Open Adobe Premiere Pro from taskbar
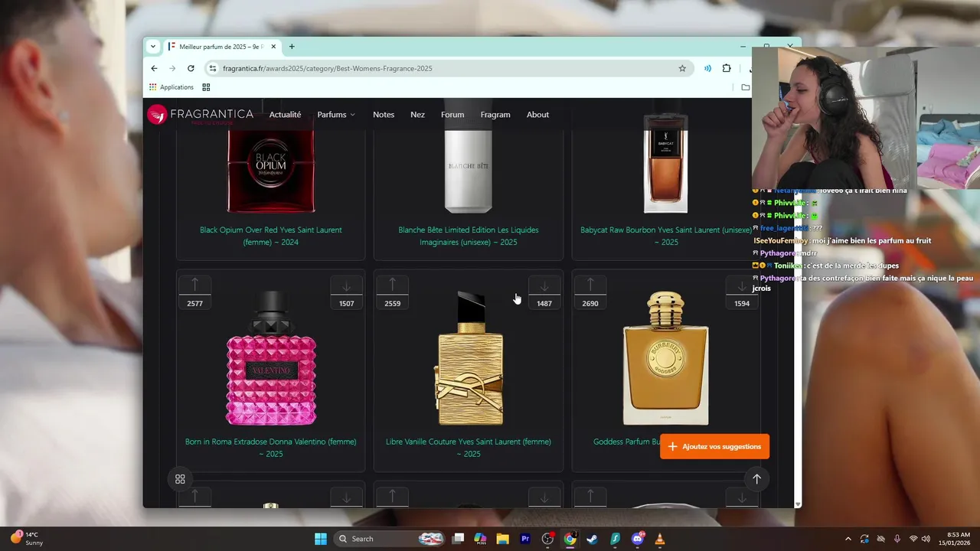This screenshot has width=980, height=551. point(525,539)
